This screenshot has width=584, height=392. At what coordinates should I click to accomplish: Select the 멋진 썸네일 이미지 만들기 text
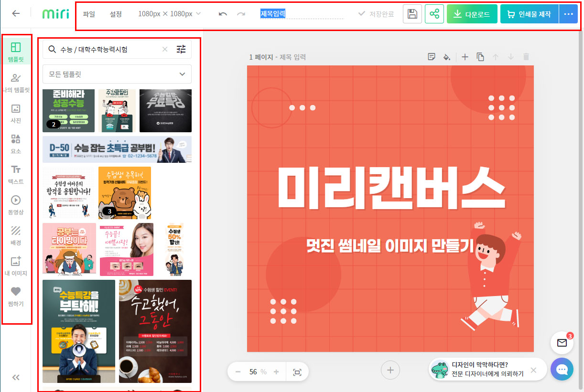(x=389, y=246)
